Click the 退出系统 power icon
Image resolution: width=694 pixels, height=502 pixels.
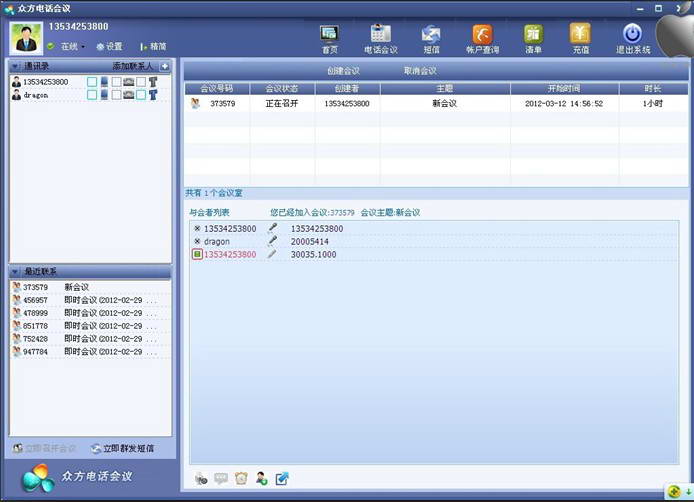tap(632, 38)
